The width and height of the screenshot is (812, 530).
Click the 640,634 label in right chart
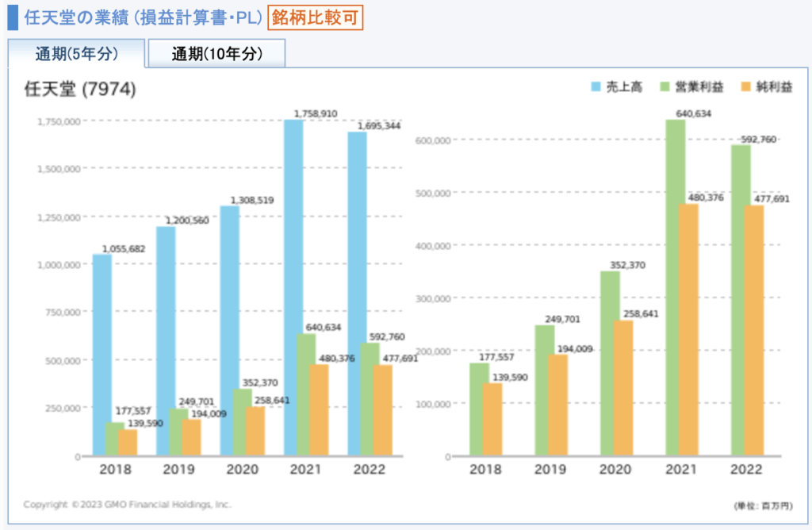[x=693, y=113]
